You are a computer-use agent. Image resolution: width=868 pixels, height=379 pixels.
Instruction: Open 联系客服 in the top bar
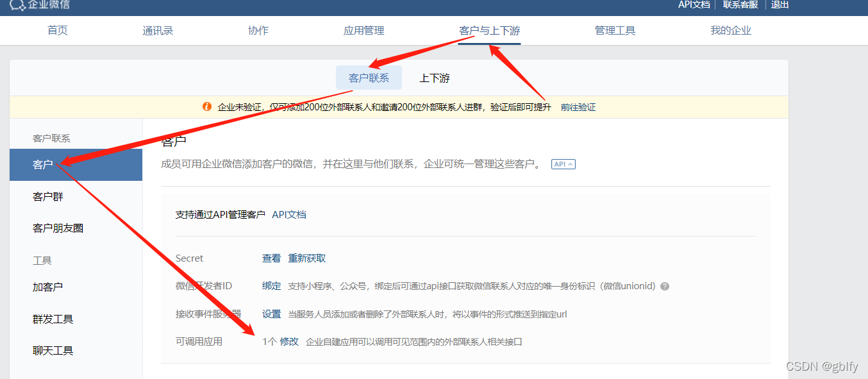click(x=740, y=4)
